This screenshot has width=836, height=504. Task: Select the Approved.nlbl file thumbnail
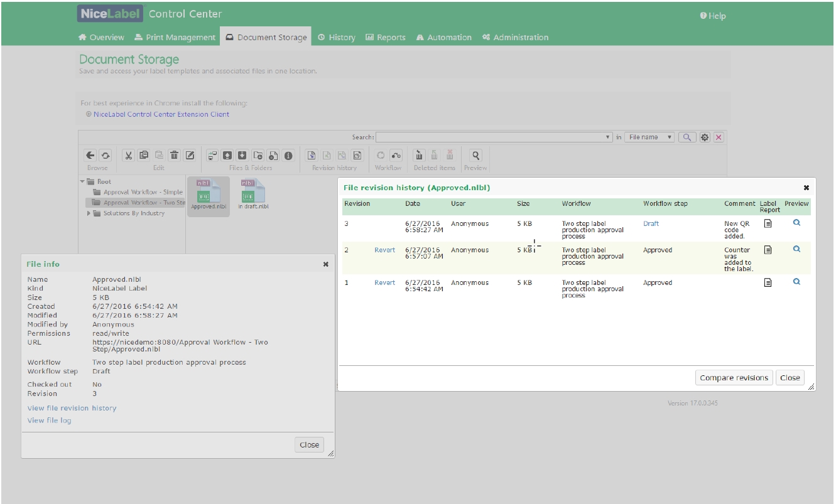209,196
